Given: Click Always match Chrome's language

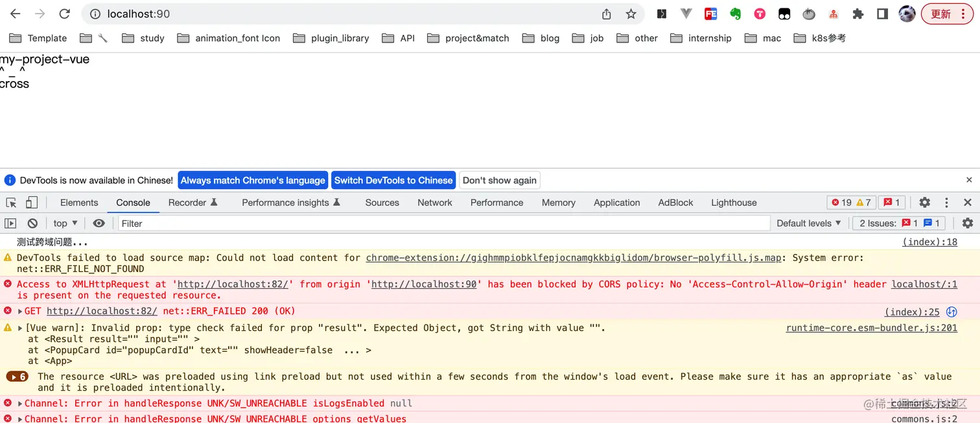Looking at the screenshot, I should click(253, 180).
